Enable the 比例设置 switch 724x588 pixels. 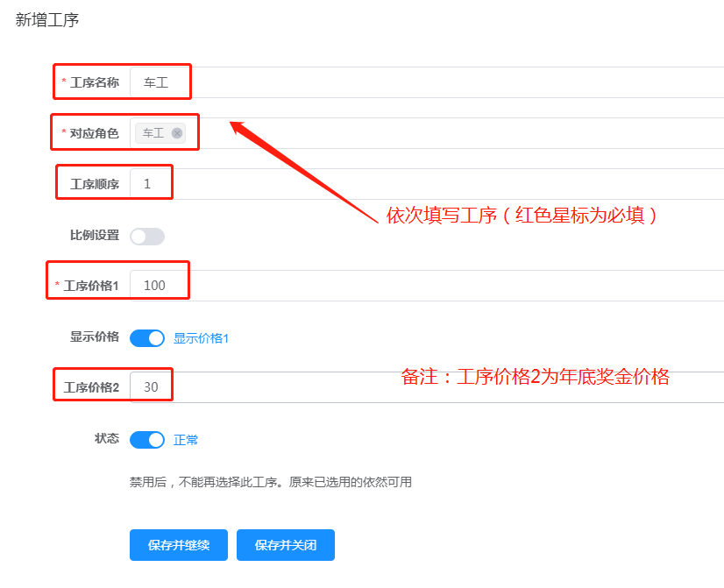click(146, 236)
